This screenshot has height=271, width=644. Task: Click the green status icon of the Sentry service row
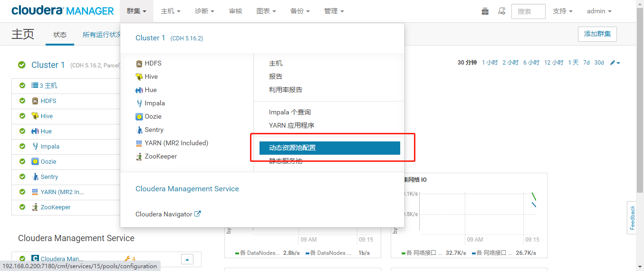point(22,177)
